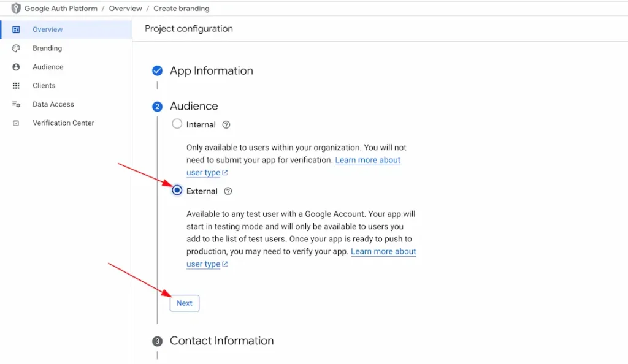The width and height of the screenshot is (628, 364).
Task: Select the Internal radio button
Action: [x=177, y=124]
